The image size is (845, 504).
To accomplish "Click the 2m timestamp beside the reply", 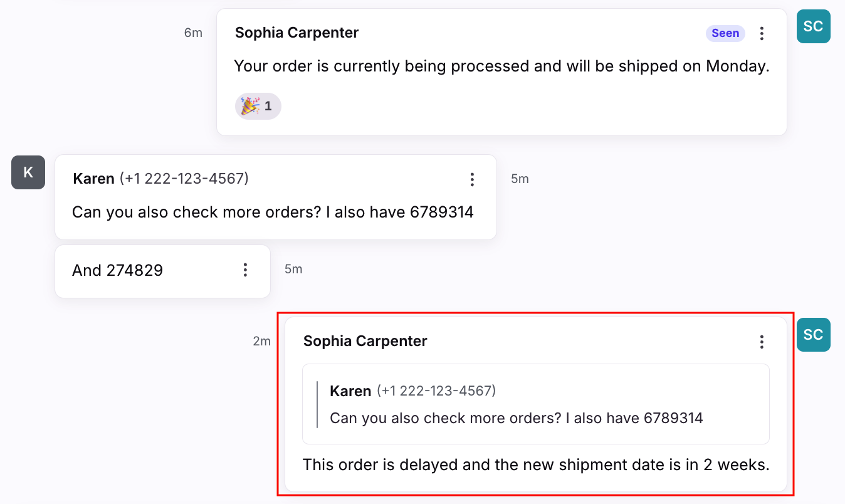I will pyautogui.click(x=261, y=341).
